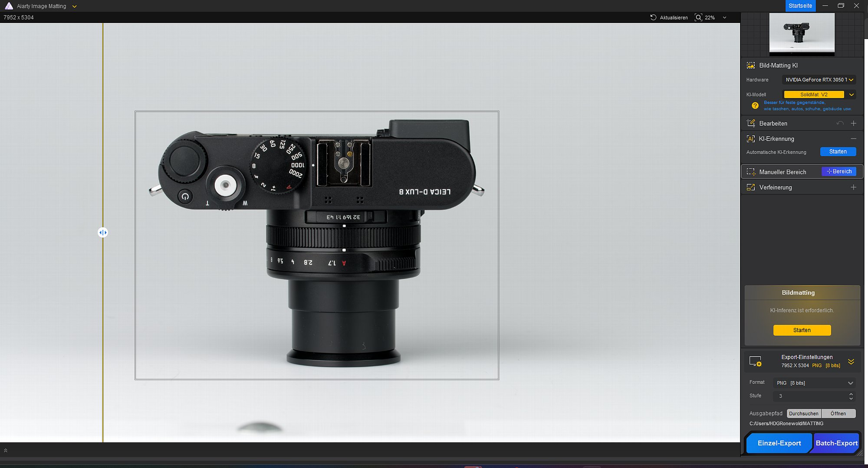Click the yellow Starten button under Bildmatting
The width and height of the screenshot is (868, 468).
pyautogui.click(x=802, y=330)
